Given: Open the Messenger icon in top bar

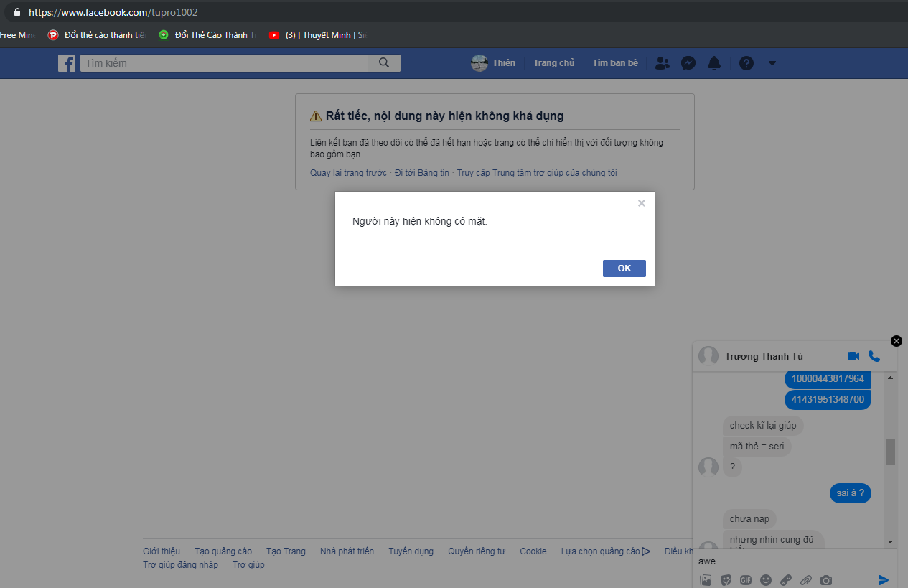Looking at the screenshot, I should point(688,63).
